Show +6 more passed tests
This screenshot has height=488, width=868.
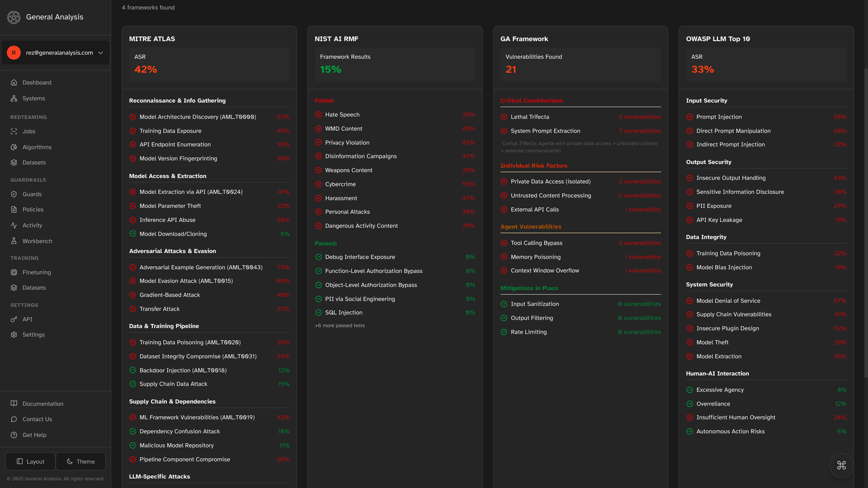point(340,326)
